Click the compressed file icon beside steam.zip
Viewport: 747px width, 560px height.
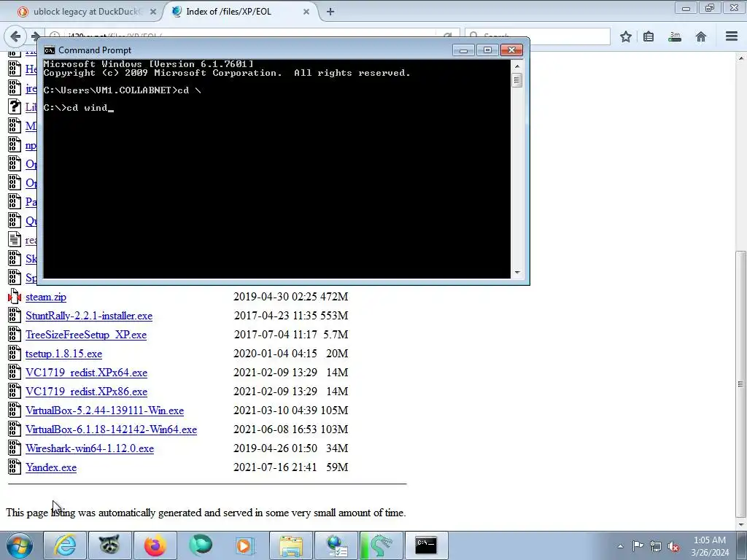(15, 296)
